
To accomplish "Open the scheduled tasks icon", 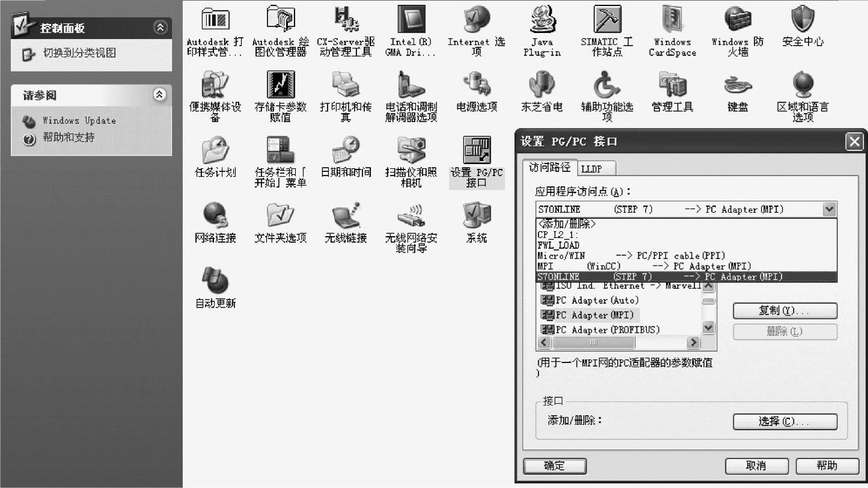I will tap(215, 150).
